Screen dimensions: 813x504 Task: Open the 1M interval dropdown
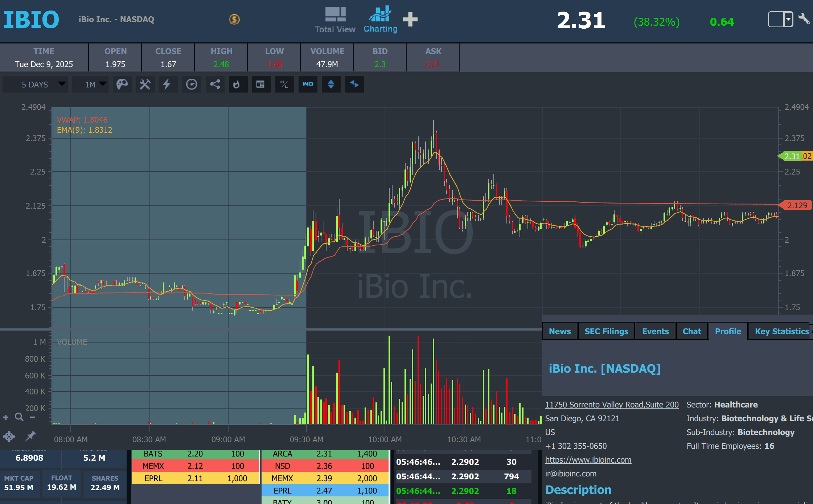coord(91,85)
